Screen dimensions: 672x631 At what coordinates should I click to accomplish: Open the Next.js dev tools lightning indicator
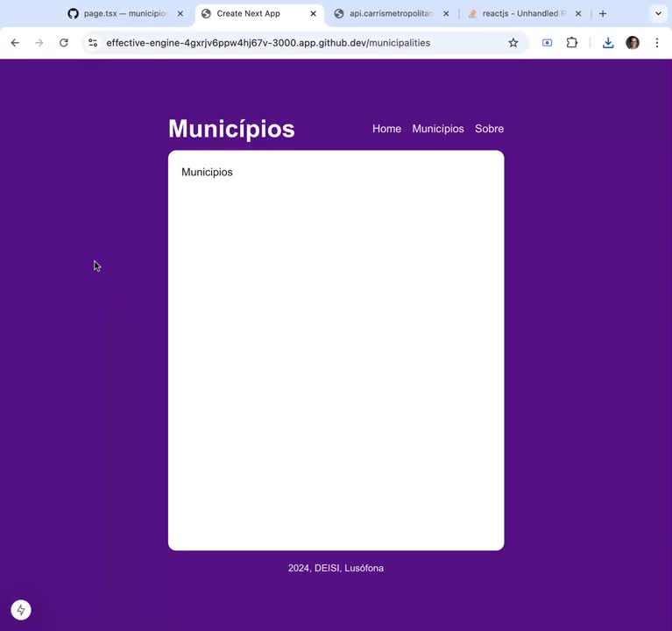click(21, 610)
